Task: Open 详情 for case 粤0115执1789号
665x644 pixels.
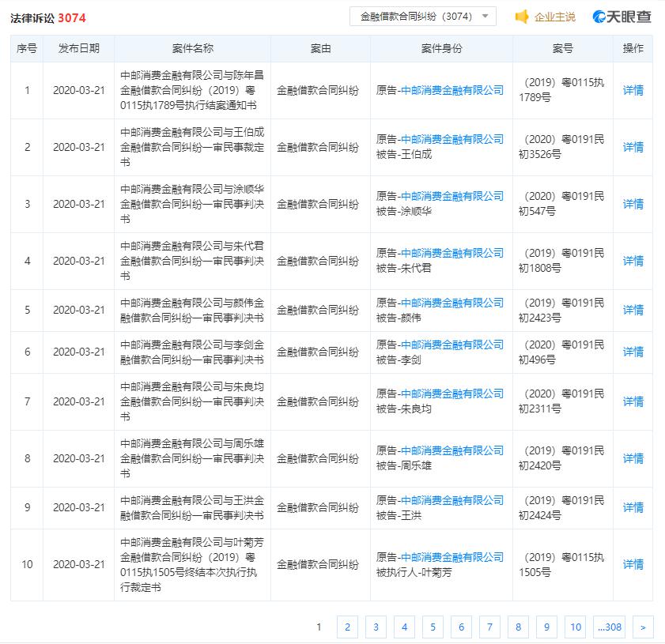Action: click(633, 90)
